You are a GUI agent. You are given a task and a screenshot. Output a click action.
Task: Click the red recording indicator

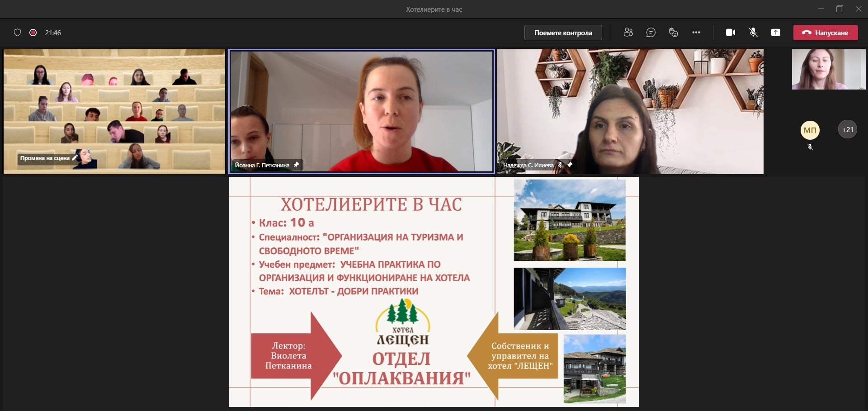point(33,33)
